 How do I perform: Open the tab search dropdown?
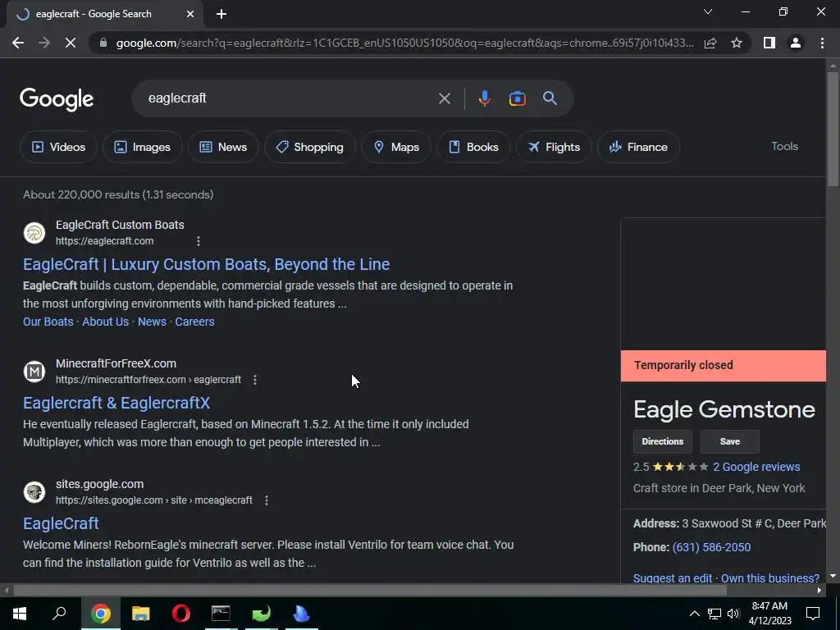708,11
